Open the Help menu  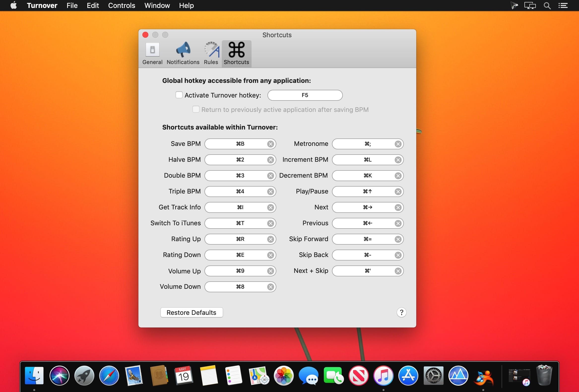click(186, 5)
